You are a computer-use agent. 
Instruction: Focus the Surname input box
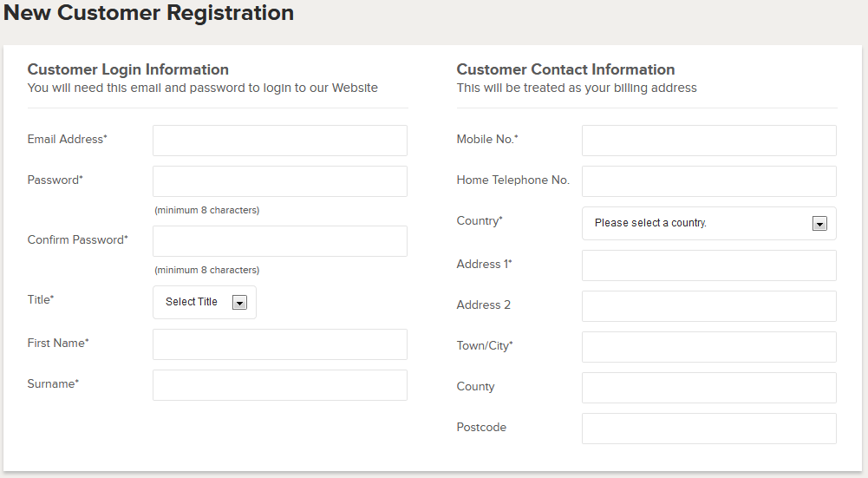coord(280,385)
